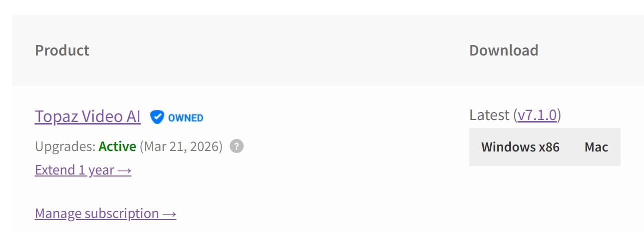Image resolution: width=644 pixels, height=232 pixels.
Task: Click the Upgrades label
Action: [65, 146]
